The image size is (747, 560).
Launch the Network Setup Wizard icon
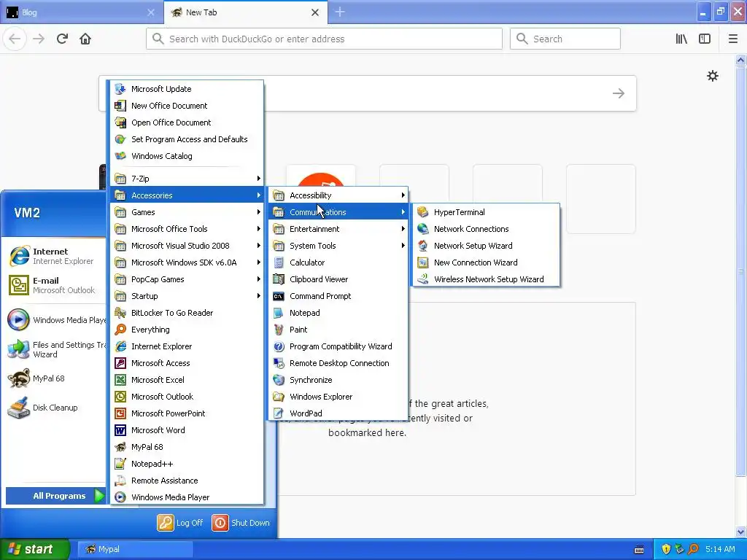coord(422,246)
